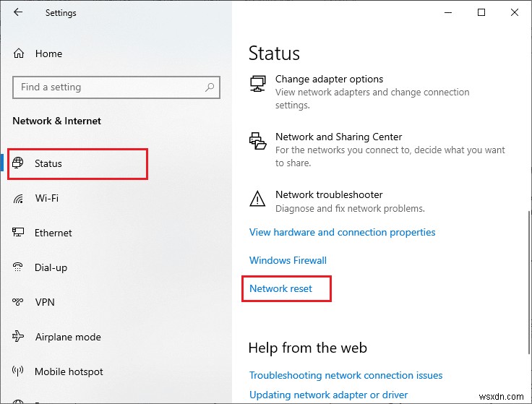Screen dimensions: 532x404
Task: Click the search magnifier icon
Action: point(210,87)
